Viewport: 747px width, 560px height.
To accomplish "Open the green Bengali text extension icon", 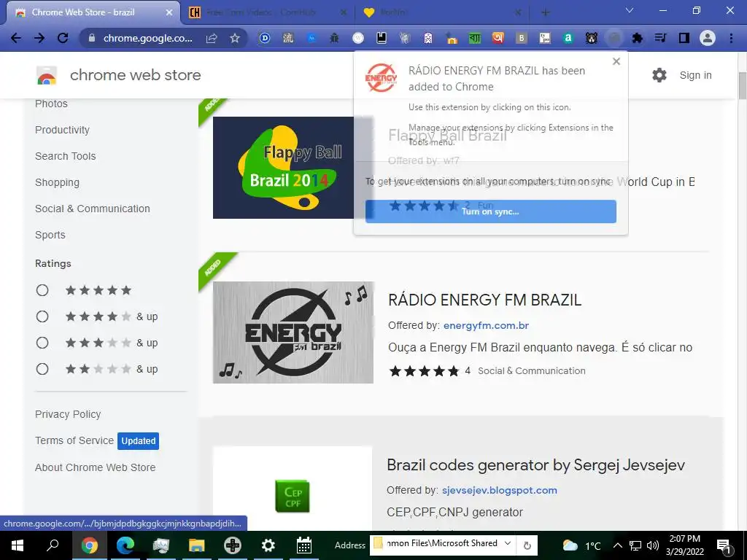I will [474, 38].
